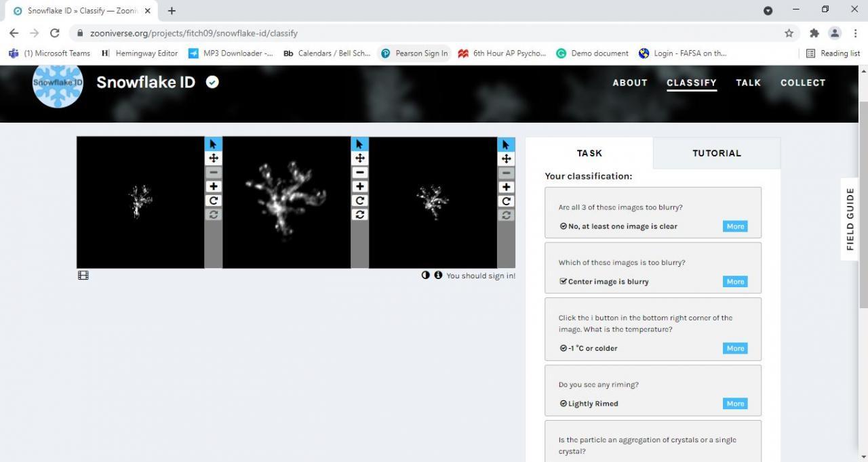868x462 pixels.
Task: Close the Snowflake ID browser tab
Action: coord(148,11)
